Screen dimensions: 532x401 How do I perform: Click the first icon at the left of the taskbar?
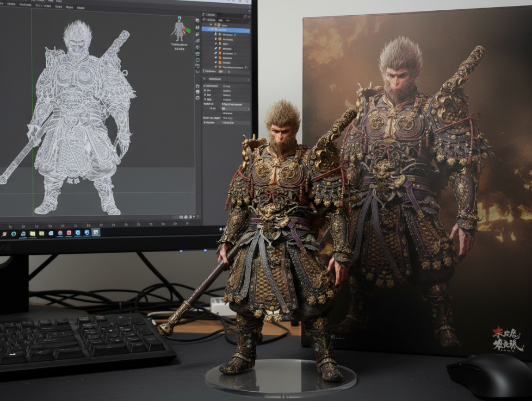(4, 234)
